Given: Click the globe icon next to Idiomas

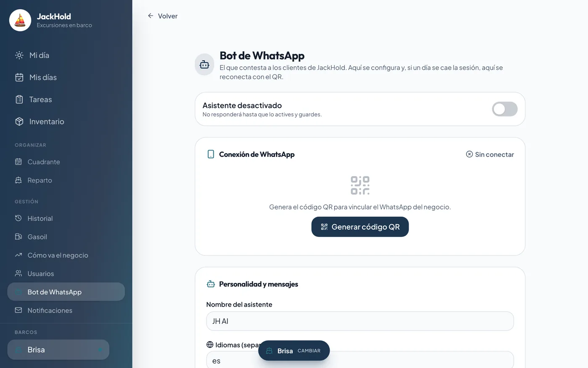Looking at the screenshot, I should tap(210, 344).
